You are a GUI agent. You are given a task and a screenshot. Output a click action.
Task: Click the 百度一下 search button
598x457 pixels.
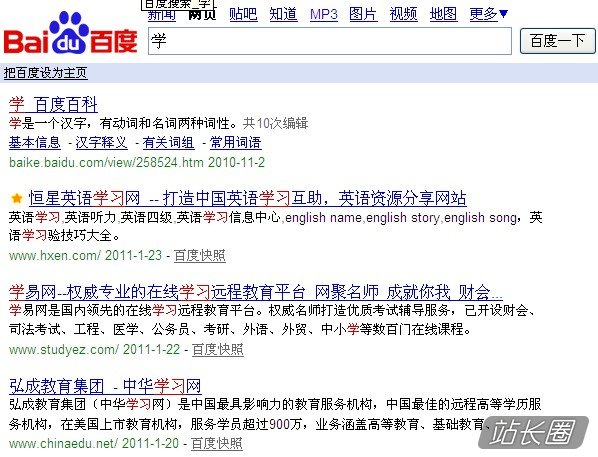pos(558,41)
